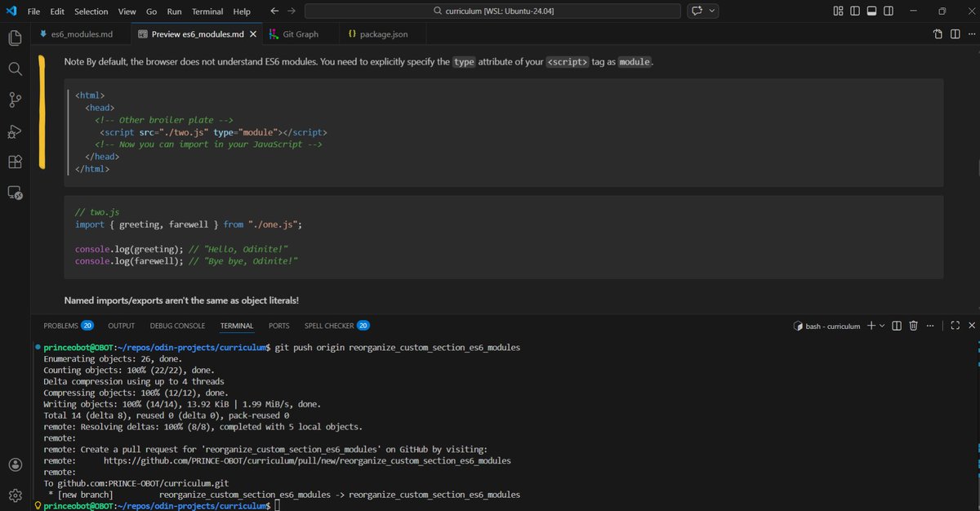Open the Accounts menu icon
The height and width of the screenshot is (511, 980).
coord(14,464)
